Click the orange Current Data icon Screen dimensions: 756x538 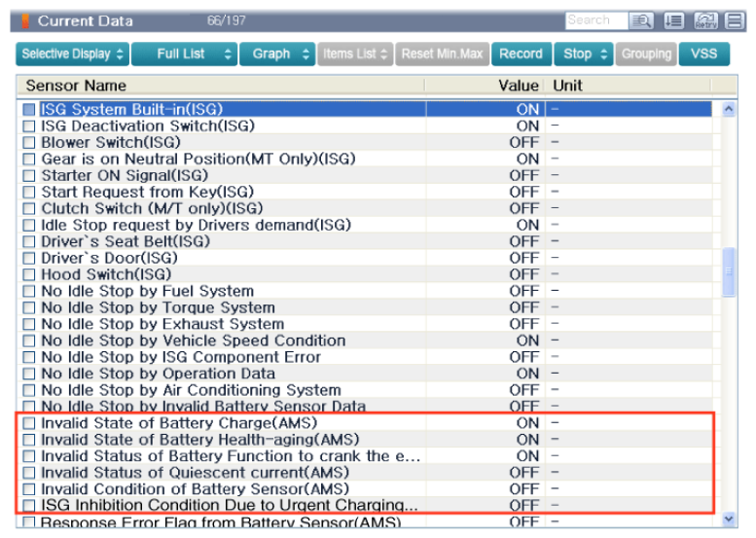[26, 20]
